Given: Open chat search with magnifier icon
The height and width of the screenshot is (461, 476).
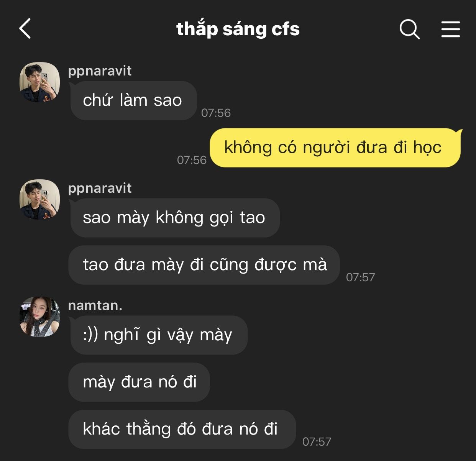Looking at the screenshot, I should pos(410,29).
